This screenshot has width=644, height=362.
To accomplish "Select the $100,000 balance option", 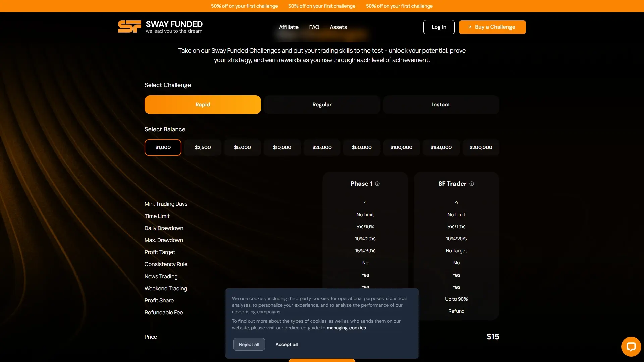I will pyautogui.click(x=401, y=147).
